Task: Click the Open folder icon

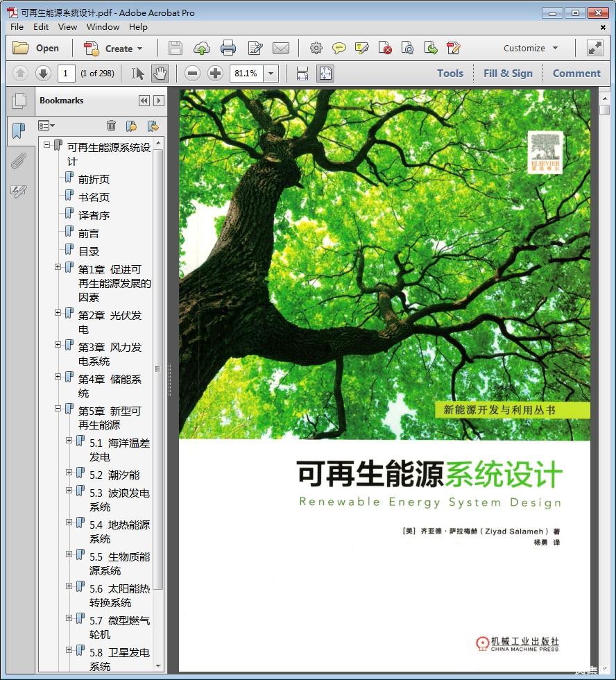Action: point(20,48)
